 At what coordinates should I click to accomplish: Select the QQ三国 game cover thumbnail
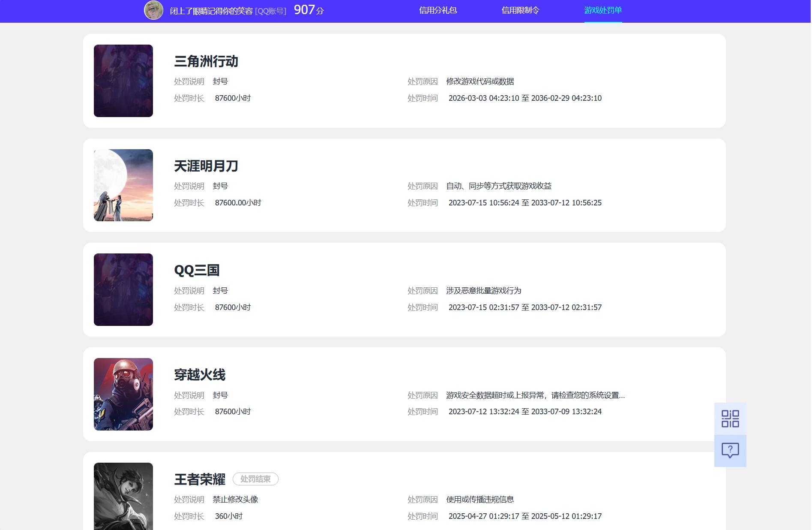[x=123, y=289]
